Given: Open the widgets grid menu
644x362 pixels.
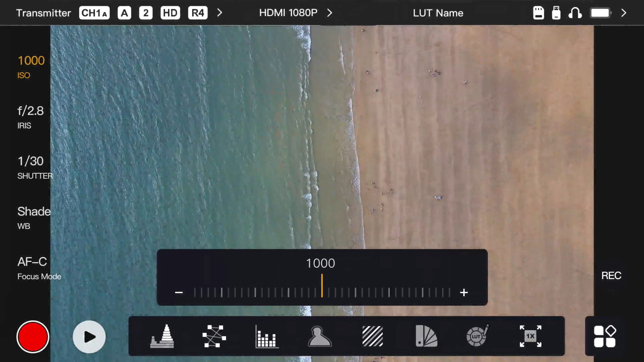Looking at the screenshot, I should tap(605, 336).
